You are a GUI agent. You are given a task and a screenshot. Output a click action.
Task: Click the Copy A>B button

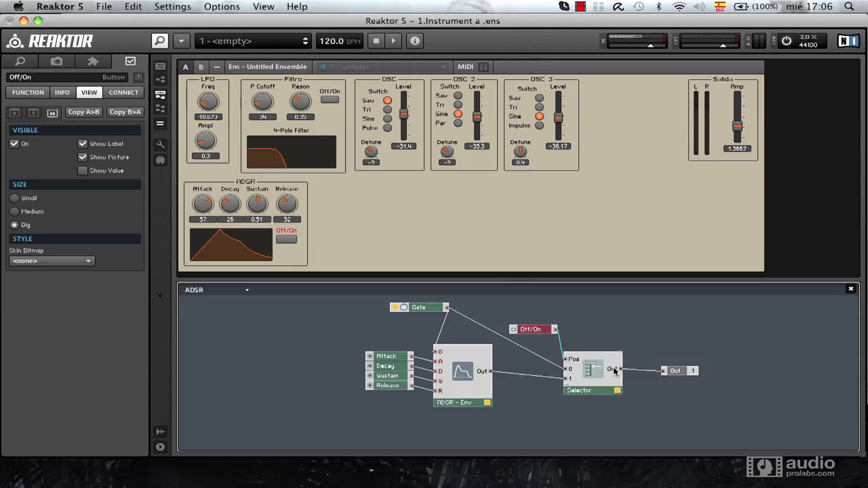tap(84, 112)
